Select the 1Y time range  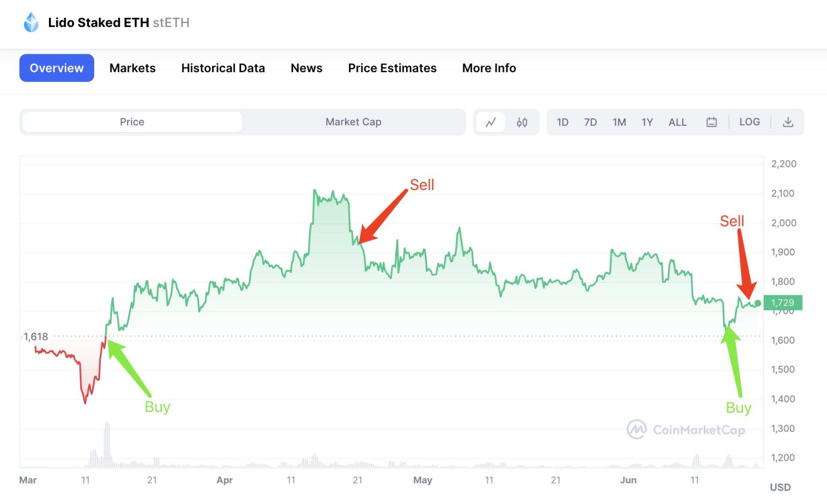pyautogui.click(x=647, y=122)
